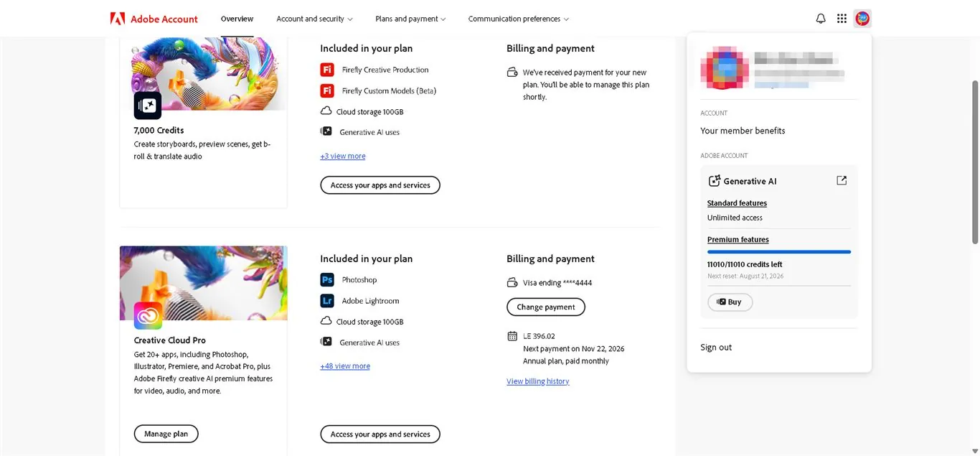Click Adobe Account title
This screenshot has height=456, width=980.
coord(164,19)
